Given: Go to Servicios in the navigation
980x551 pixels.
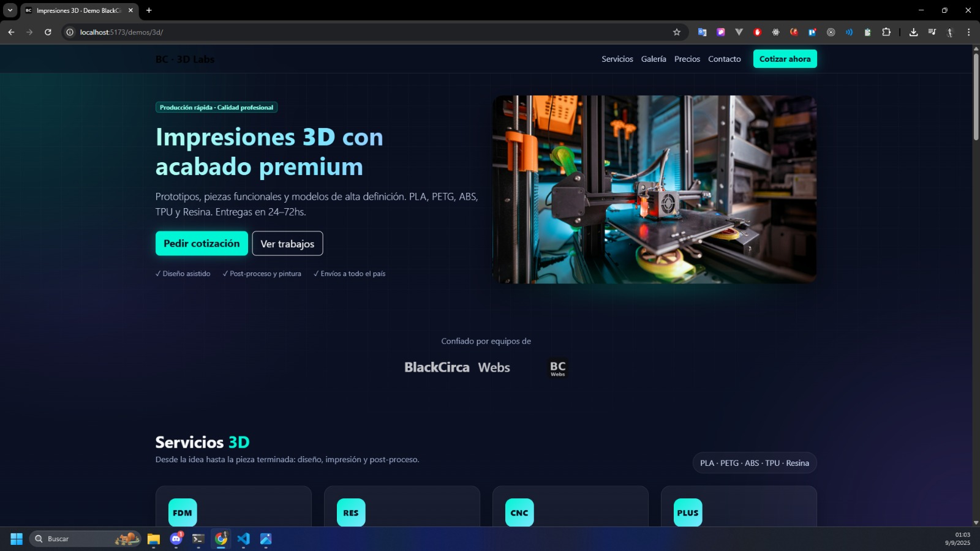Looking at the screenshot, I should click(617, 59).
